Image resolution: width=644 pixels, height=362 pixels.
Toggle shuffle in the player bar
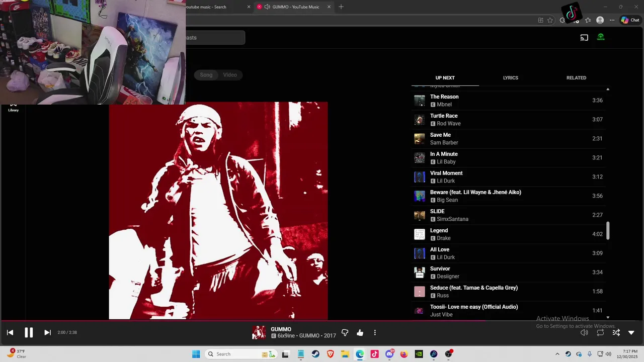tap(616, 332)
